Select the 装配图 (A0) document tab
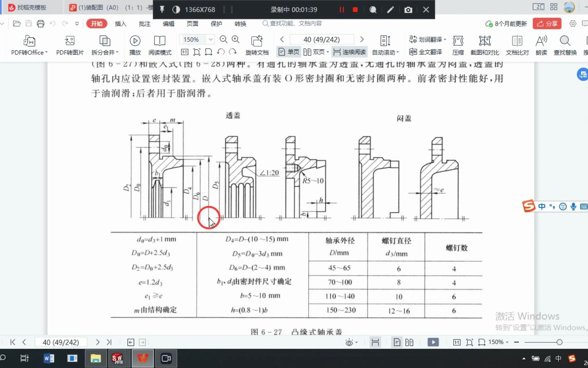 [x=102, y=7]
